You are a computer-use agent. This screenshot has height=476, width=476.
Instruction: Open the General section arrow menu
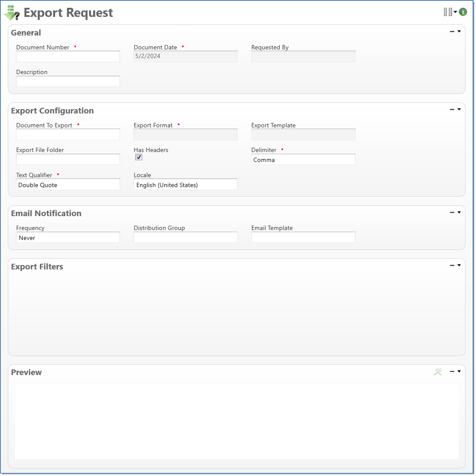[x=459, y=32]
